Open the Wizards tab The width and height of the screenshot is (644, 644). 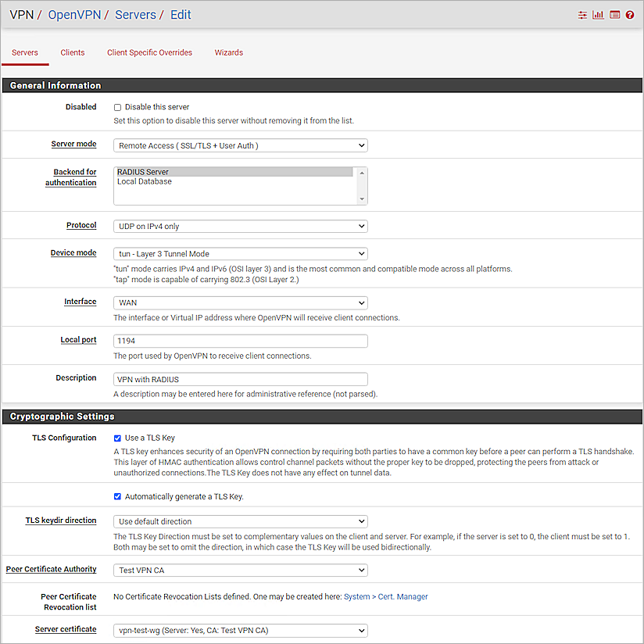228,52
